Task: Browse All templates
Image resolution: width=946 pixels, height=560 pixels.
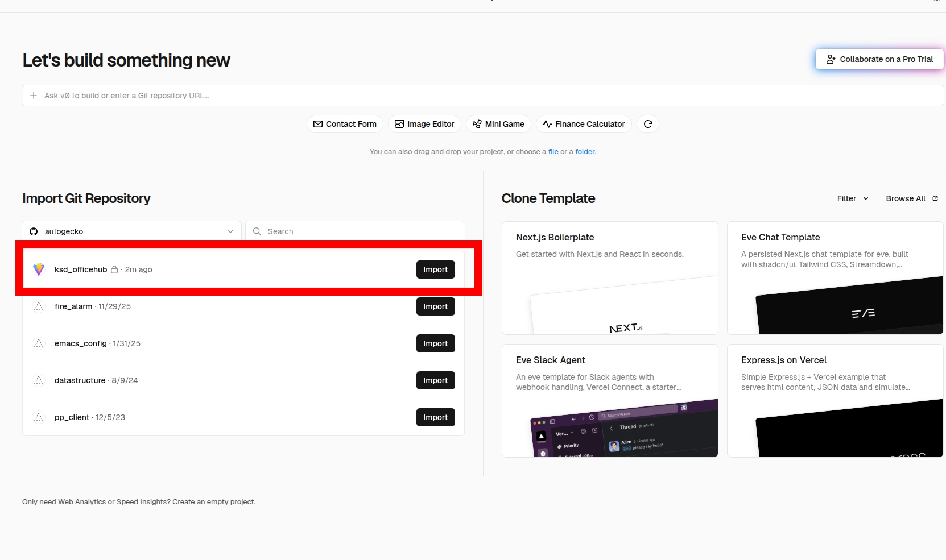Action: (912, 198)
